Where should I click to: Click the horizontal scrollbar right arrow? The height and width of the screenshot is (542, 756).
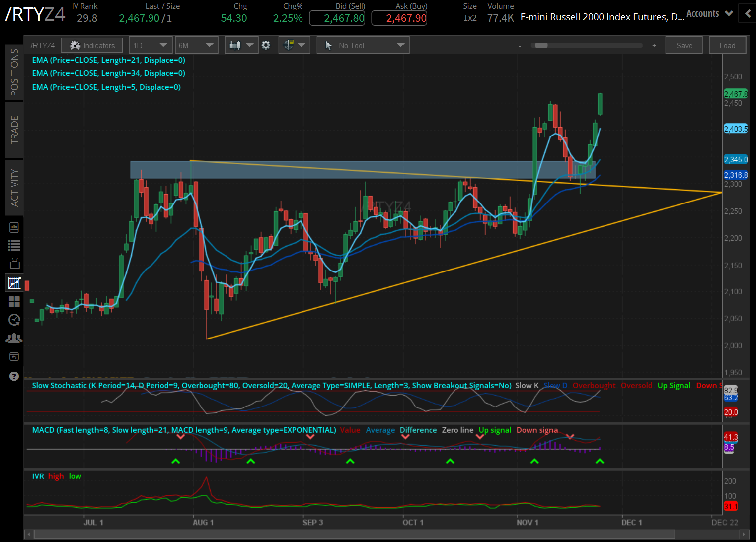click(744, 534)
